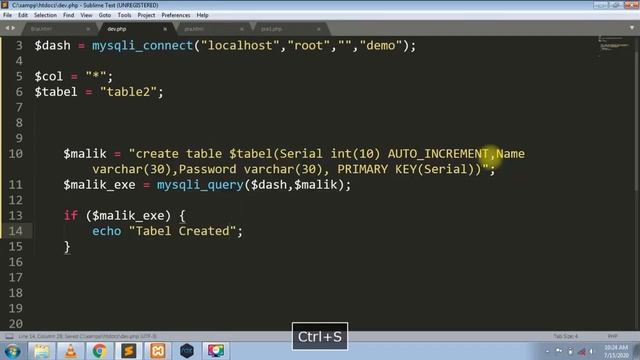Open File Explorer from taskbar
This screenshot has height=360, width=640.
point(41,351)
